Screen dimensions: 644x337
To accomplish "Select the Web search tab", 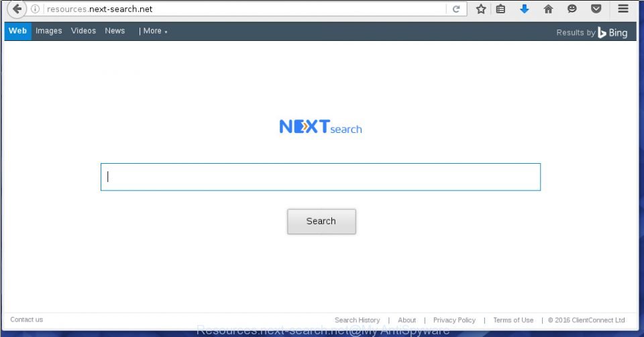I will point(17,31).
